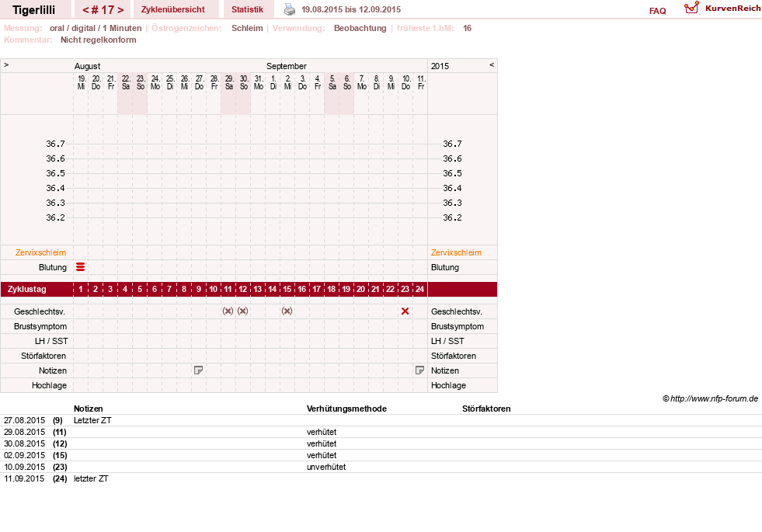
Task: Click the left 36.7 temperature label
Action: [x=55, y=144]
